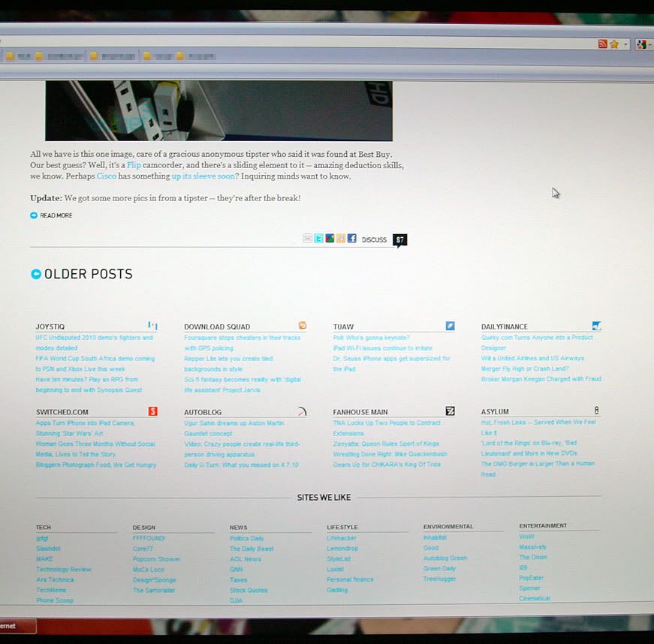Viewport: 654px width, 644px height.
Task: Click the READ MORE circle icon
Action: 34,215
